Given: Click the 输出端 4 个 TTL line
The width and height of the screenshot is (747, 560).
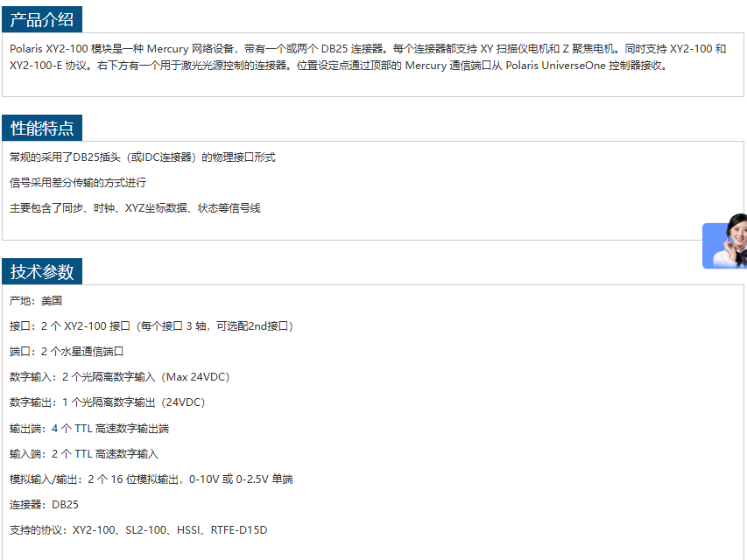Looking at the screenshot, I should click(89, 429).
